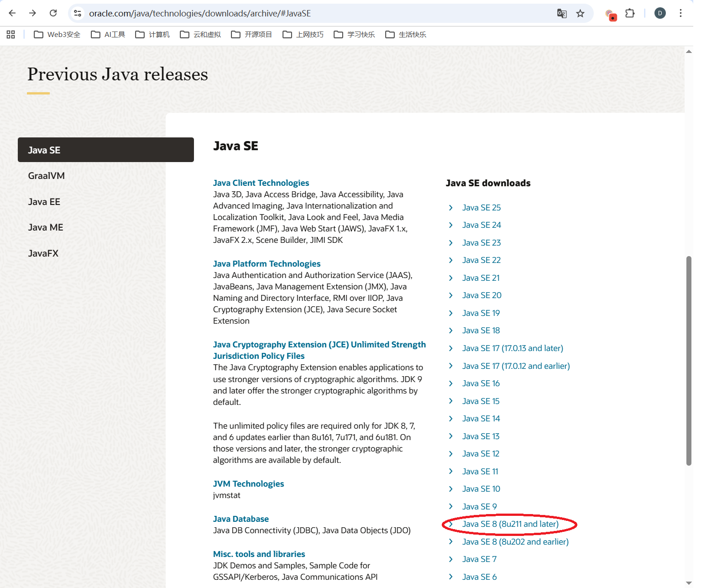Open the AI工具 bookmark folder

point(108,35)
